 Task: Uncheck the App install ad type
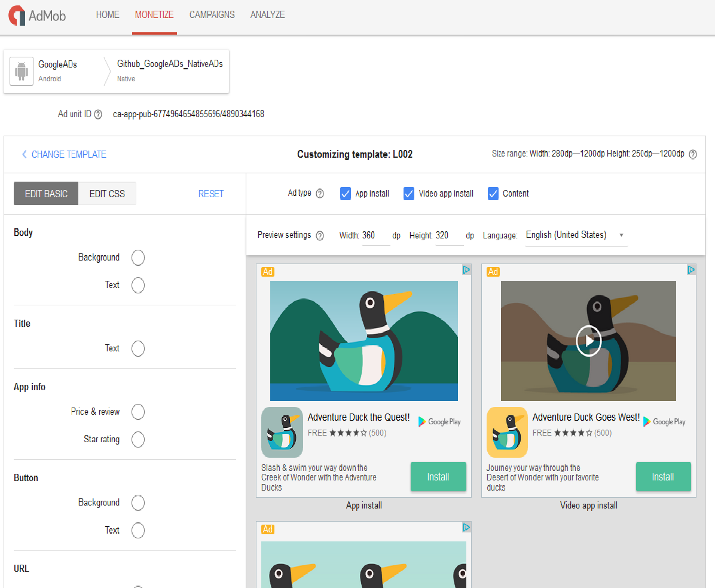[x=345, y=194]
